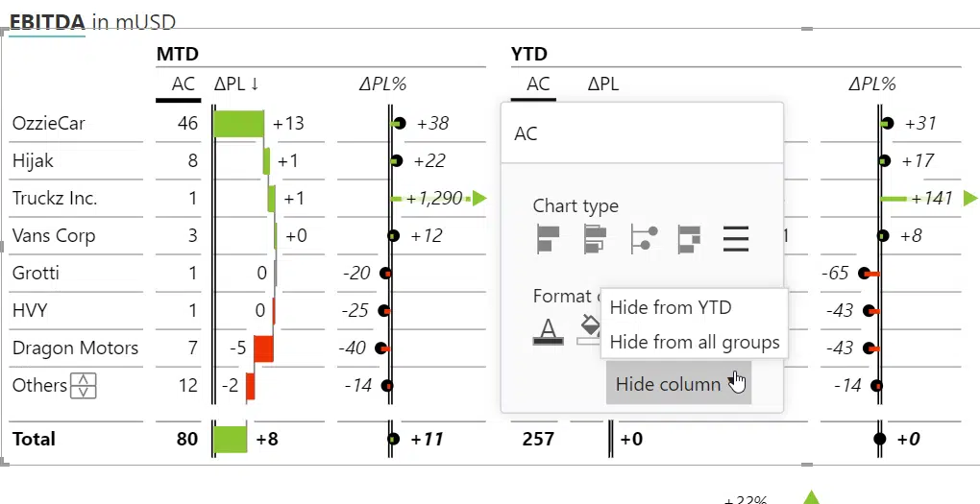
Task: Click the OzzieCar green +13 variance bar
Action: pos(238,123)
